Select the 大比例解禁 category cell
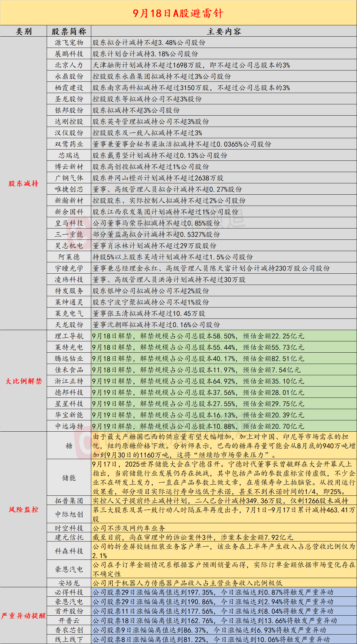This screenshot has height=644, width=357. 23,381
